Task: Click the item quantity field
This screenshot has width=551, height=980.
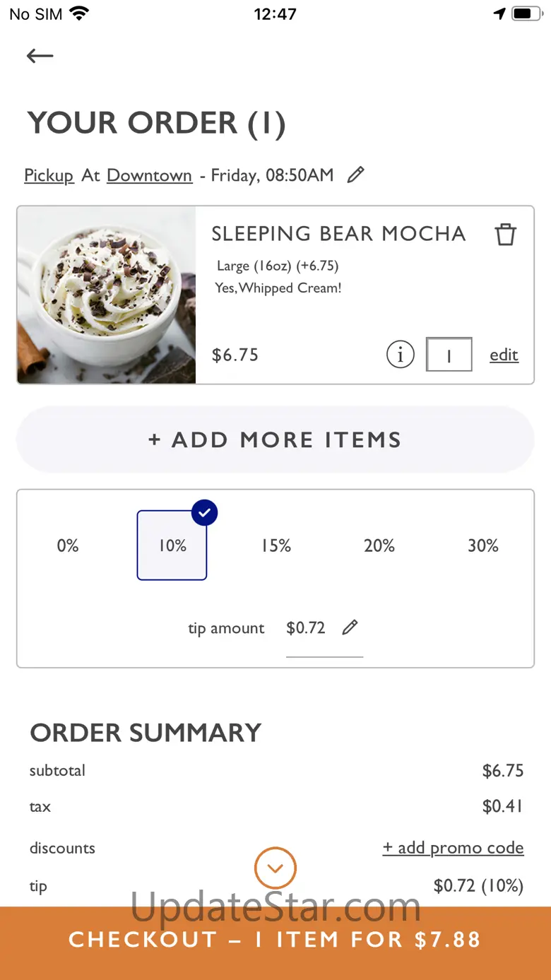Action: coord(449,355)
